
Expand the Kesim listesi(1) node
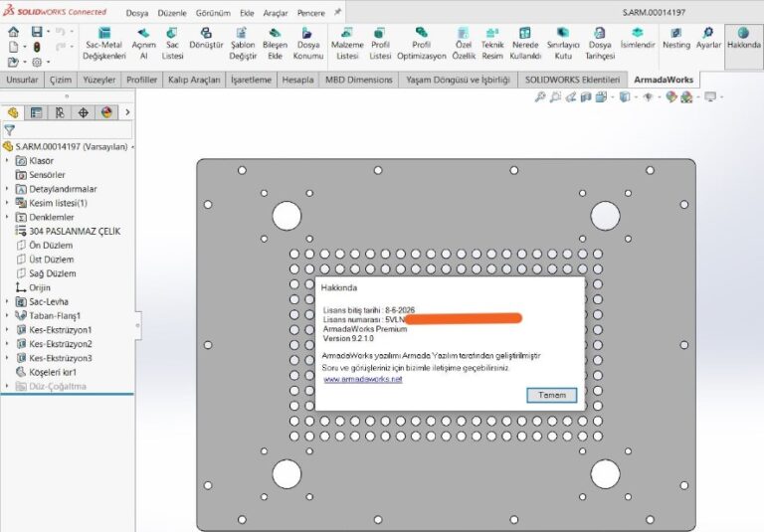click(x=7, y=203)
